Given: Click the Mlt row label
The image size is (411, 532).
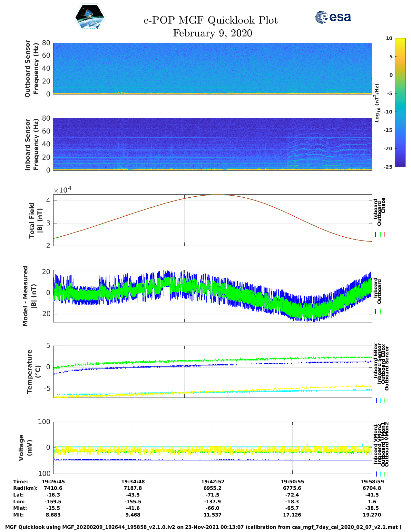Looking at the screenshot, I should point(18,515).
